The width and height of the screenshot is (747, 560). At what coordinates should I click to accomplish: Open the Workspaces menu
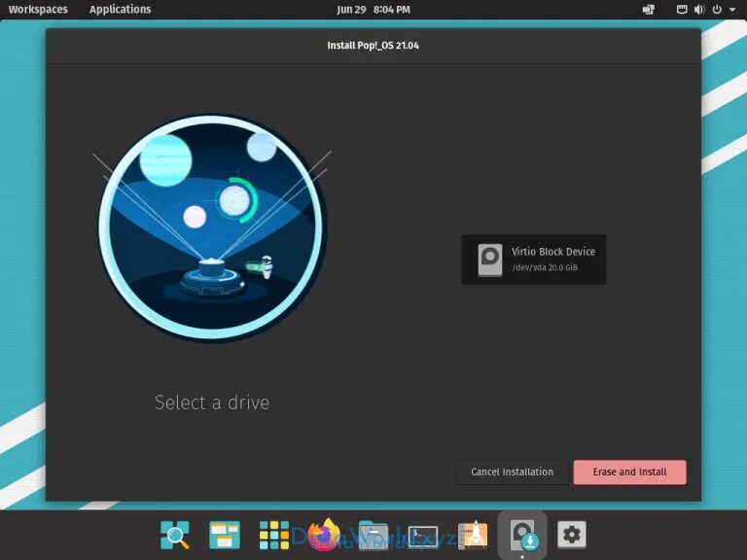click(x=38, y=10)
